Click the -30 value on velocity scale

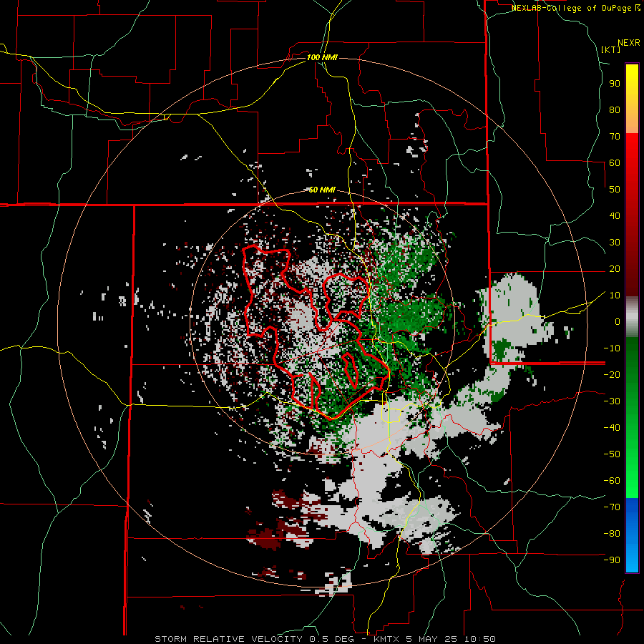point(612,401)
